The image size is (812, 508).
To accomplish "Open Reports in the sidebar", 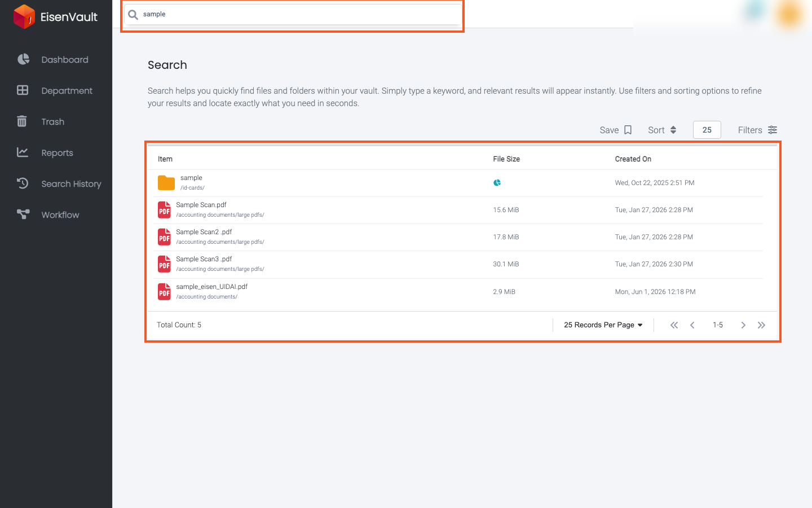I will 57,153.
